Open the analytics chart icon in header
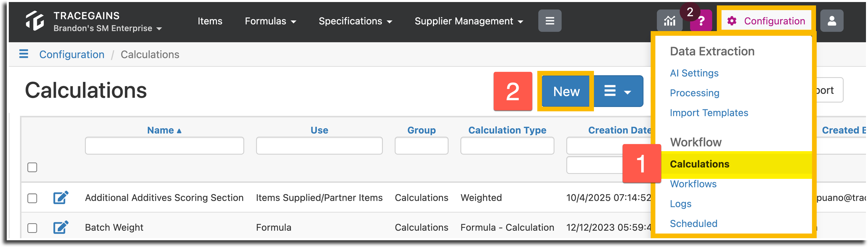The image size is (868, 247). coord(670,21)
